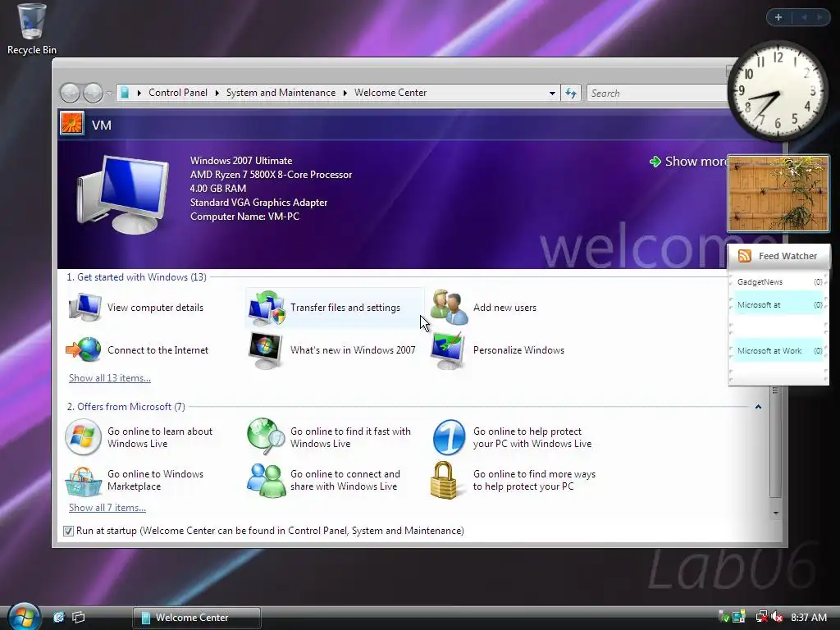Select the Personalize Windows label
The width and height of the screenshot is (840, 630).
(518, 349)
